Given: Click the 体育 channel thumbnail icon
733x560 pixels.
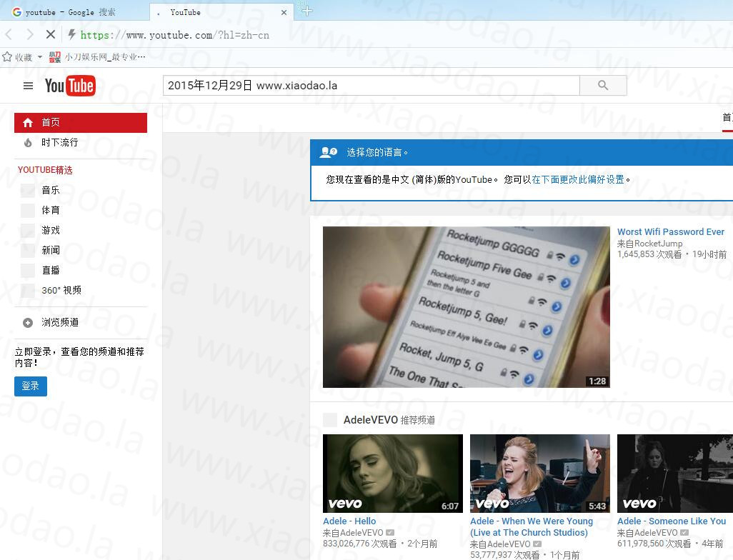Looking at the screenshot, I should 28,210.
